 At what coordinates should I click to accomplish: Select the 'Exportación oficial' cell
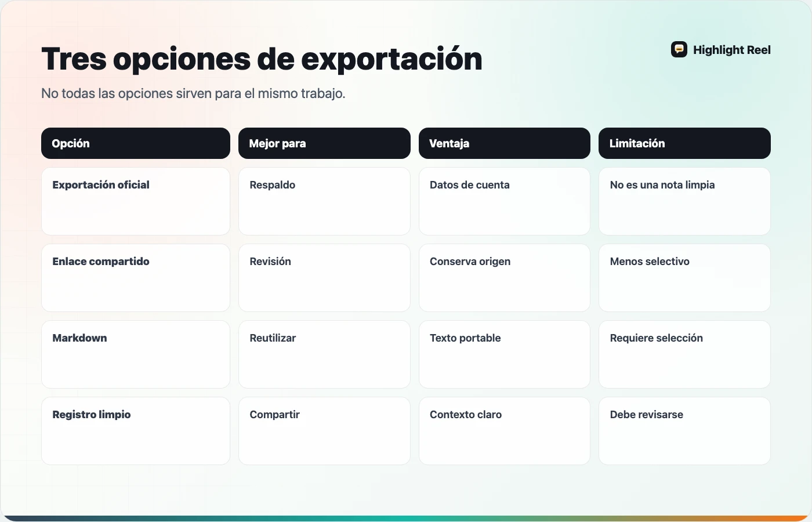coord(136,201)
